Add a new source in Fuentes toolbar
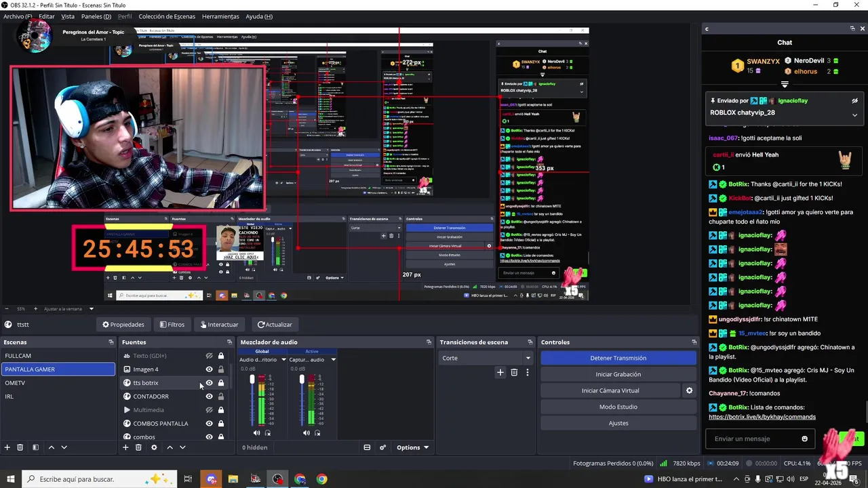Image resolution: width=868 pixels, height=488 pixels. (x=125, y=447)
